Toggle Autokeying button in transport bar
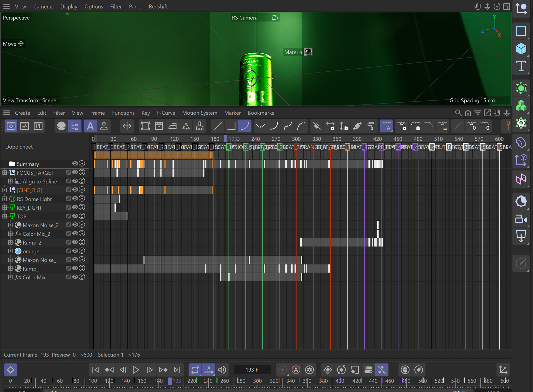This screenshot has width=533, height=392. [296, 370]
